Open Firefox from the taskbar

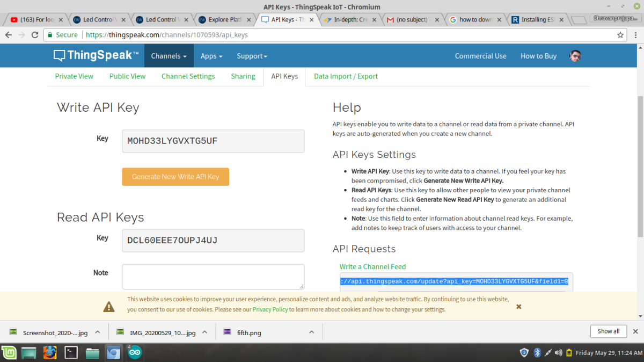tap(50, 353)
